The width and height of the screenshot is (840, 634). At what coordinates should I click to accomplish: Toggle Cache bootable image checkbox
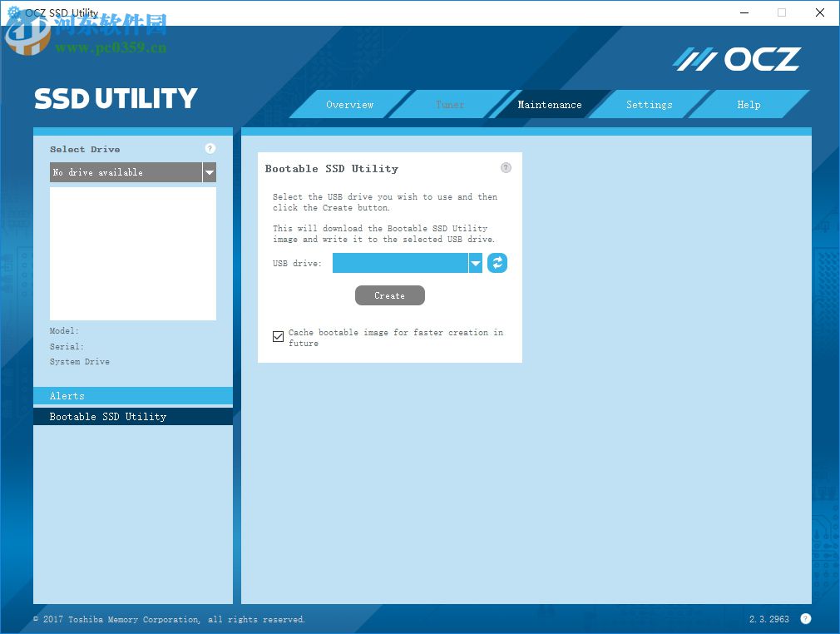278,337
